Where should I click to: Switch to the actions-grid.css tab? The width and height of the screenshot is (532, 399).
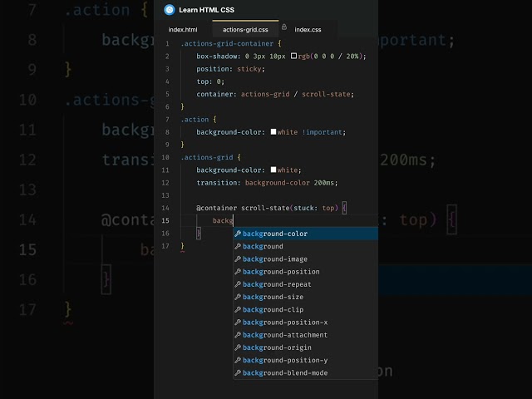[x=245, y=30]
